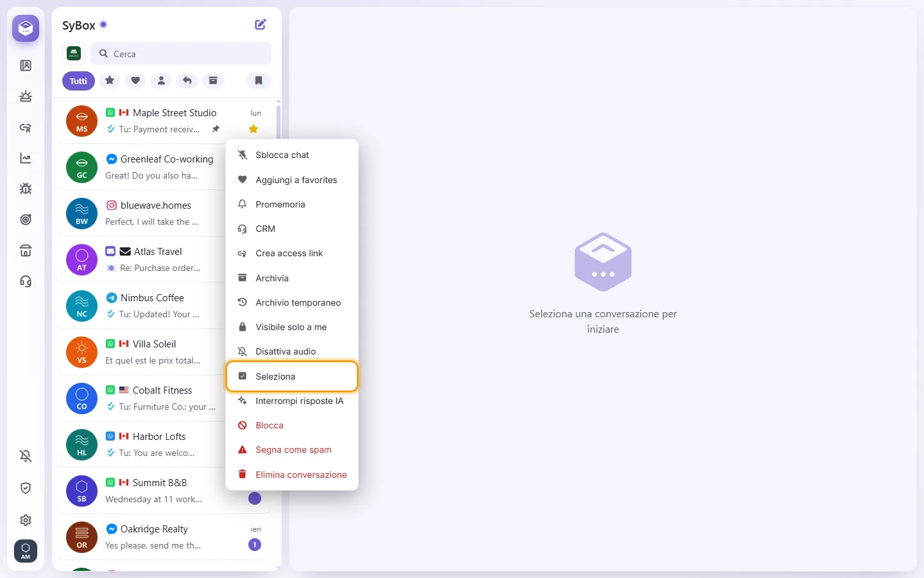The width and height of the screenshot is (924, 578).
Task: Click Archivia in the context menu
Action: tap(292, 278)
